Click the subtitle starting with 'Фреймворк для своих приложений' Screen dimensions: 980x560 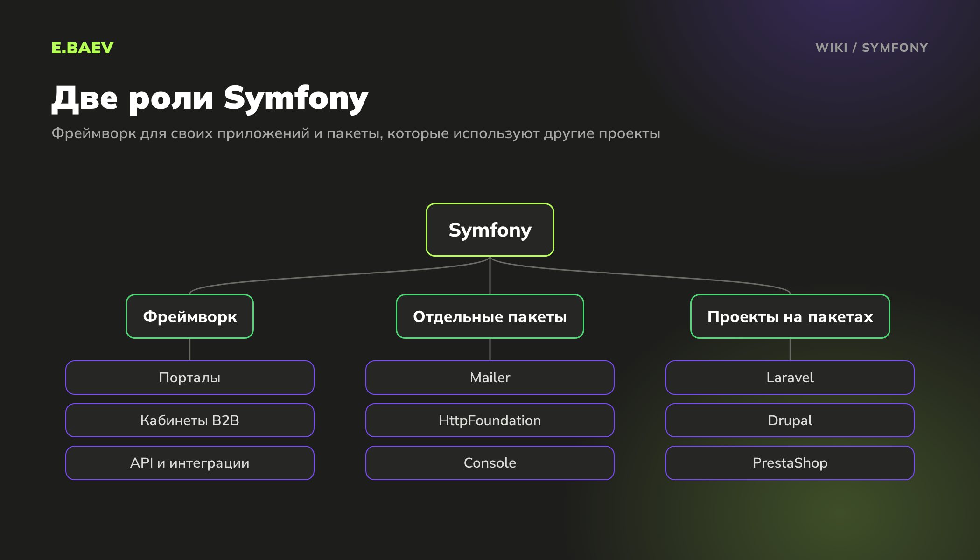coord(356,133)
